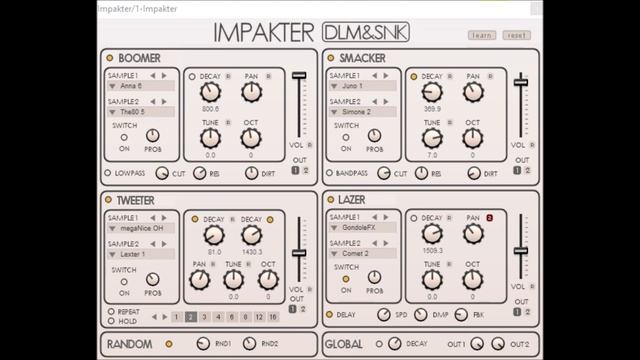Enable Tweeter REPEAT option

(x=111, y=311)
